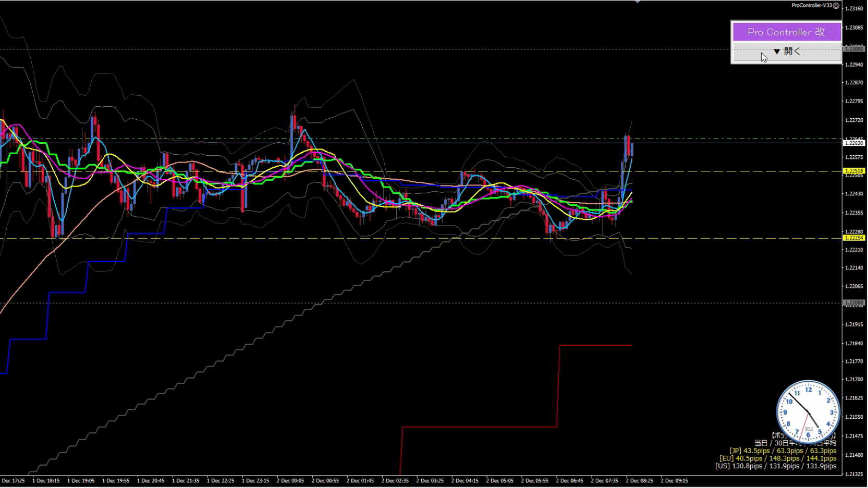Click the ProController-V33 expert advisor label
The image size is (868, 488).
tap(812, 5)
